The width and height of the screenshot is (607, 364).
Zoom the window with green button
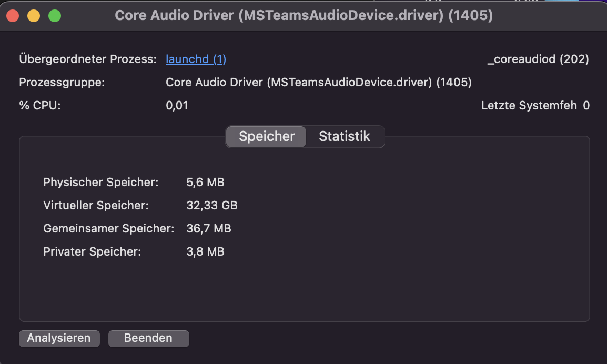tap(55, 16)
